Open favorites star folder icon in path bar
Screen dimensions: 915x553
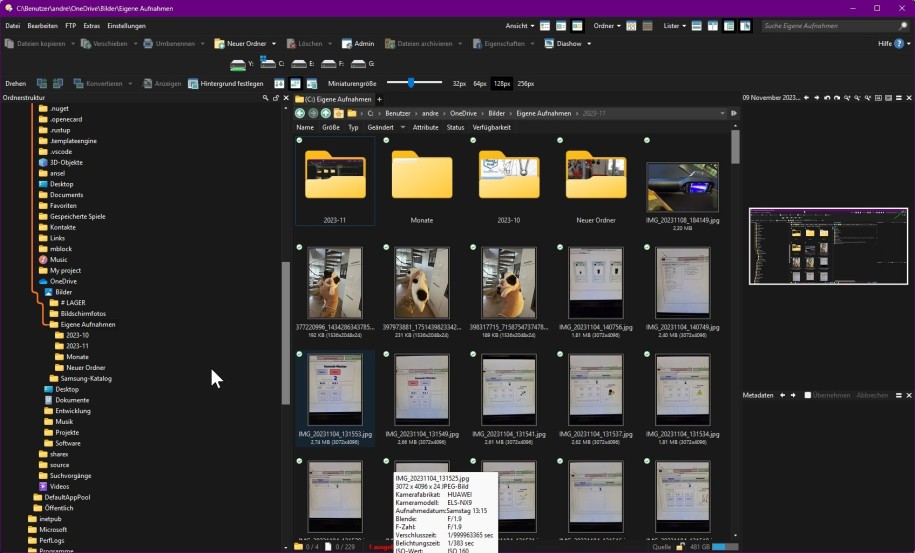(x=338, y=113)
